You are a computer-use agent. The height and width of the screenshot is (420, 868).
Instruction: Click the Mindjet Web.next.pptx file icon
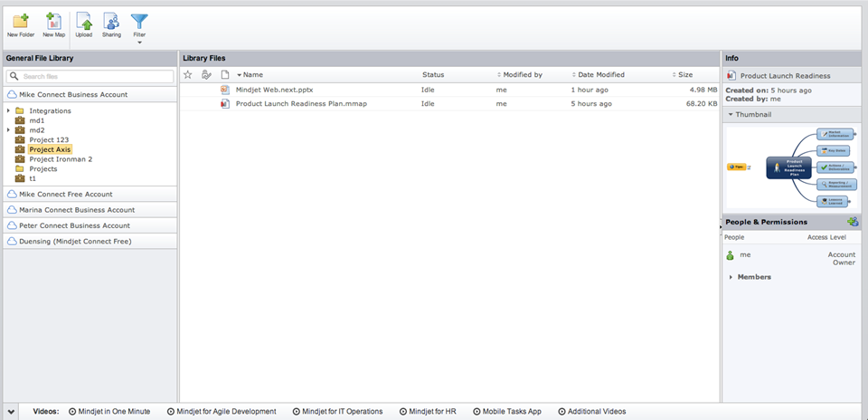[x=225, y=91]
